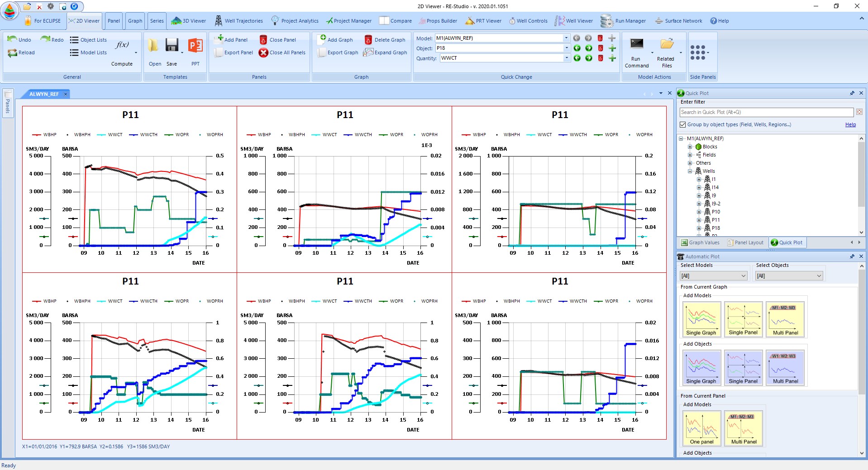Click the Search in Quick Plot field
The width and height of the screenshot is (868, 470).
coord(766,112)
